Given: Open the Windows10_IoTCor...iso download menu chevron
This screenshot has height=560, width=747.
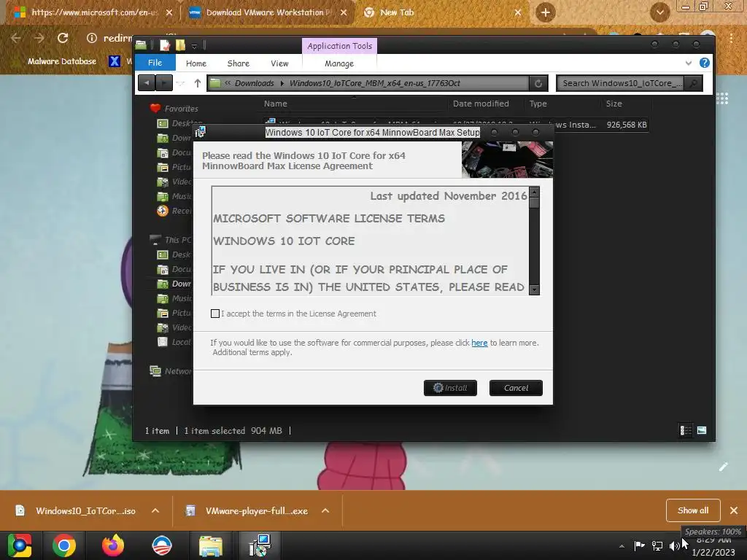Looking at the screenshot, I should tap(155, 510).
